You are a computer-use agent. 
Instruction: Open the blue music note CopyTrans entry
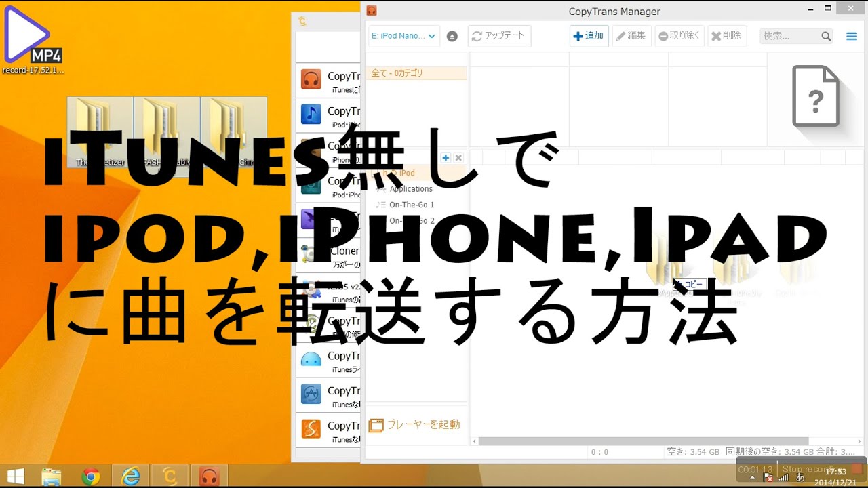[329, 115]
